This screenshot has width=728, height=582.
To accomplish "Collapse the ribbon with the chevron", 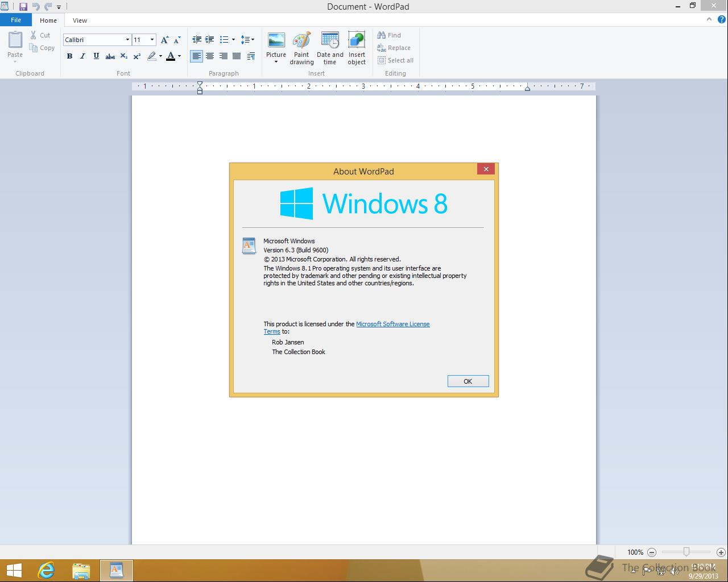I will click(x=709, y=19).
